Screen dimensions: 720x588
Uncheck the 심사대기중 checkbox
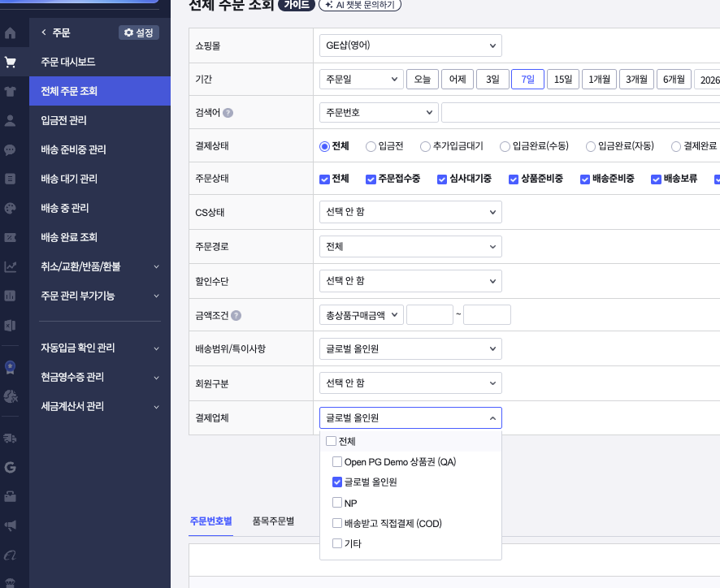click(x=442, y=179)
